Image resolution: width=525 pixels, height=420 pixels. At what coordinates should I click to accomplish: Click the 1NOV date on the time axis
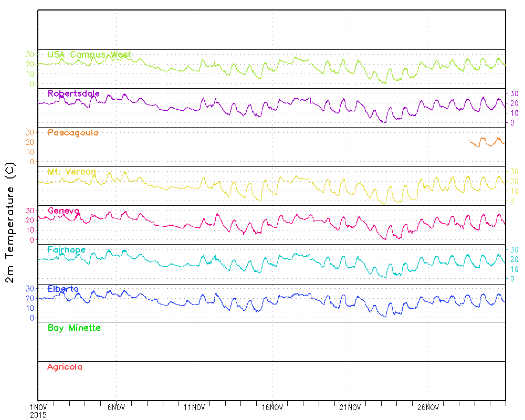coord(38,407)
